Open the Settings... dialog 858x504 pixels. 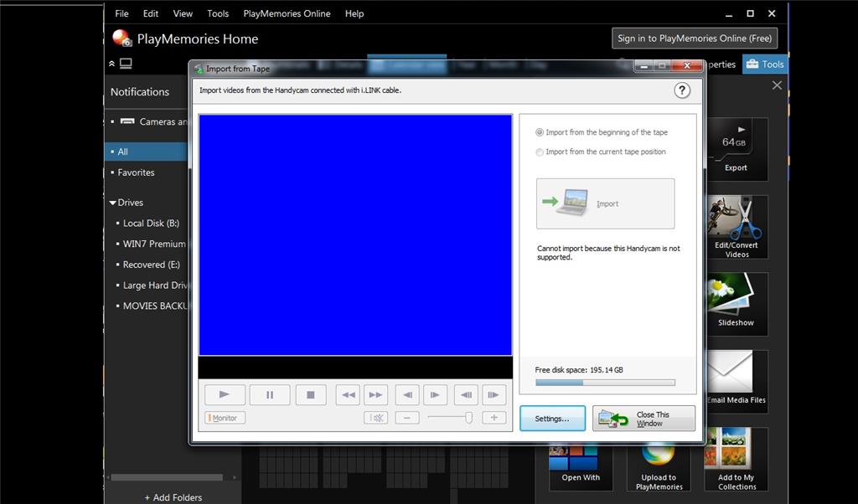click(x=552, y=418)
